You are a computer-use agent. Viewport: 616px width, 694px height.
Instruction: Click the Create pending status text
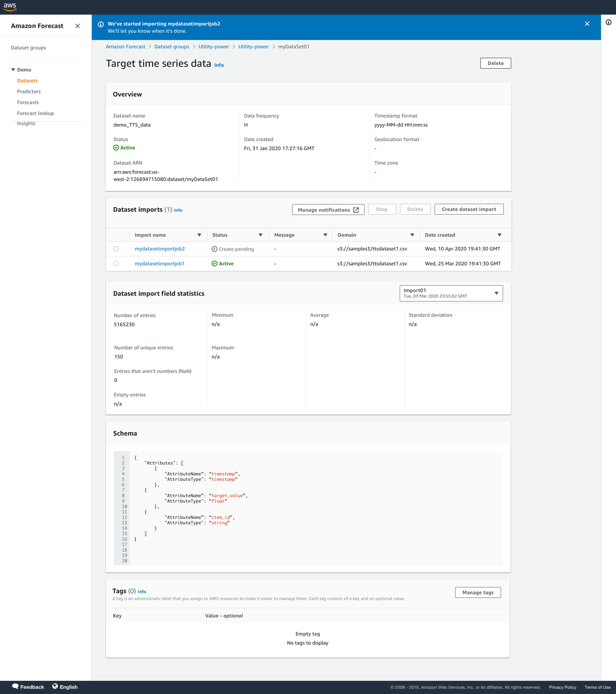(x=236, y=249)
